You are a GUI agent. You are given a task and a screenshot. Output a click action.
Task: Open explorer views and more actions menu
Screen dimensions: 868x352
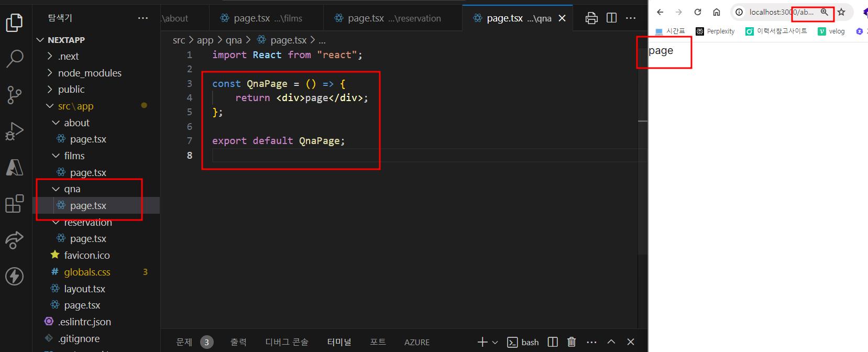point(143,18)
